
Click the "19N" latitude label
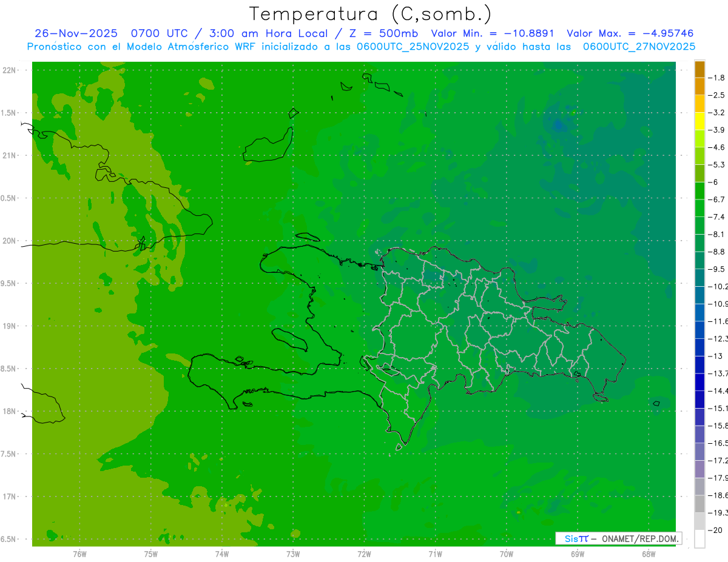pyautogui.click(x=10, y=326)
